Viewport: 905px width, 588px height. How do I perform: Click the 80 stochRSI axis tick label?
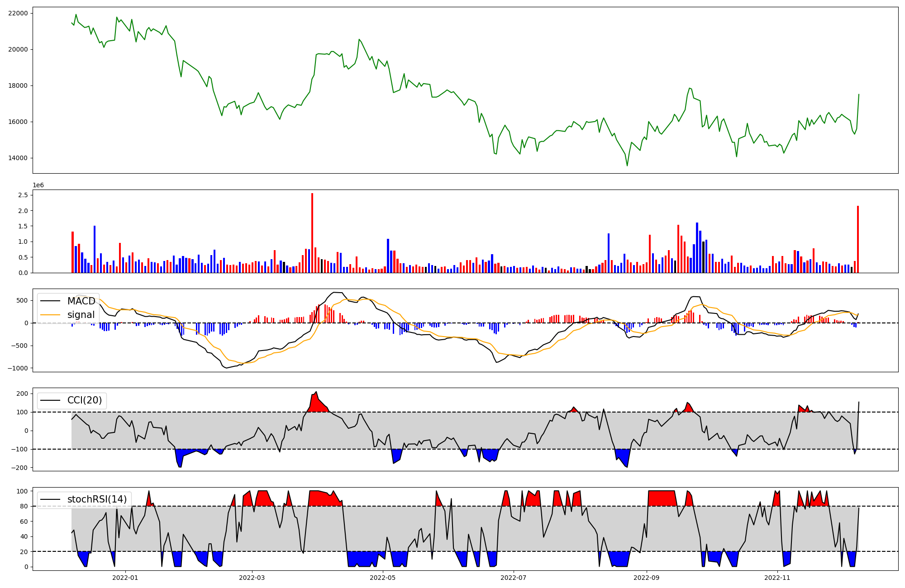tap(24, 506)
